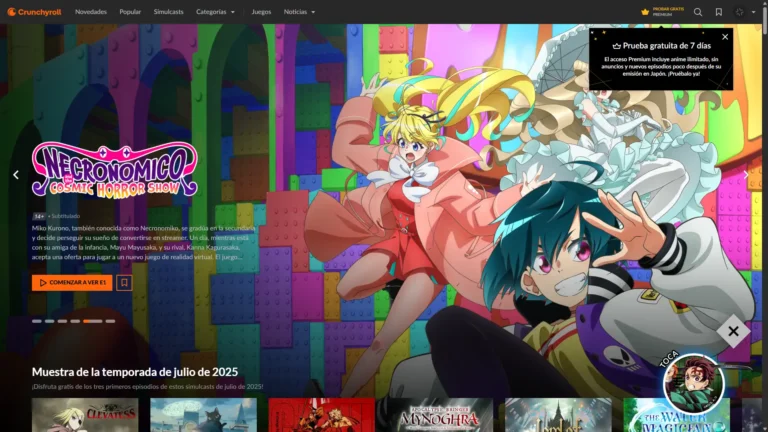Go to the previous hero carousel slide

coord(16,174)
